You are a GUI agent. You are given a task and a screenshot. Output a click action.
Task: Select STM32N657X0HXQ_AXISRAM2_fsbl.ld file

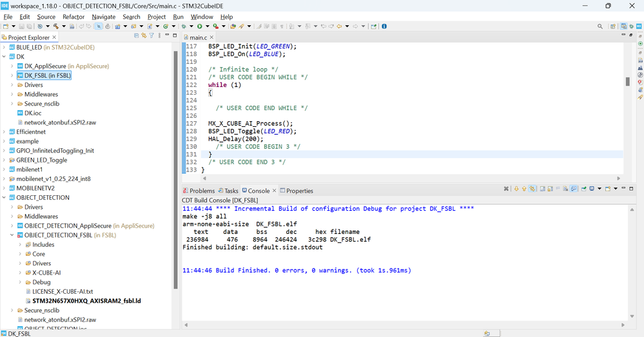[86, 301]
